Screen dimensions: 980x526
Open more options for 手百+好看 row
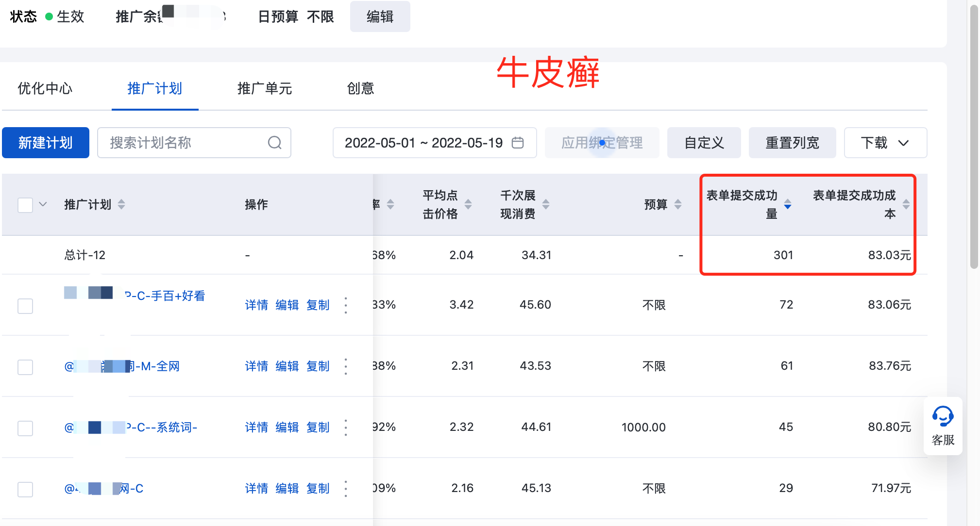pyautogui.click(x=346, y=305)
